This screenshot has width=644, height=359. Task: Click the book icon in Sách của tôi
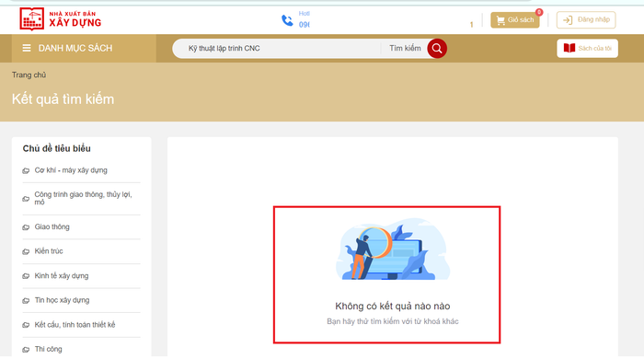pos(569,48)
